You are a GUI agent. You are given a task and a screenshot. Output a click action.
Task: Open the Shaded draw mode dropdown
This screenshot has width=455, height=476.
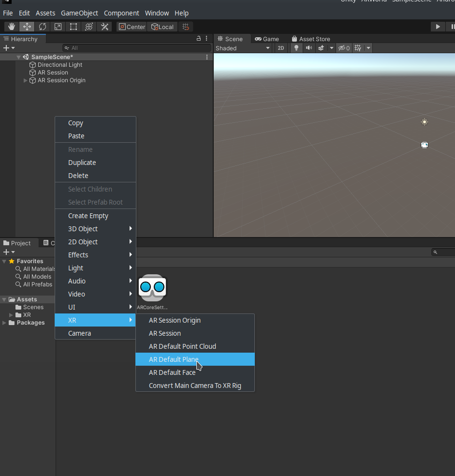[x=243, y=48]
